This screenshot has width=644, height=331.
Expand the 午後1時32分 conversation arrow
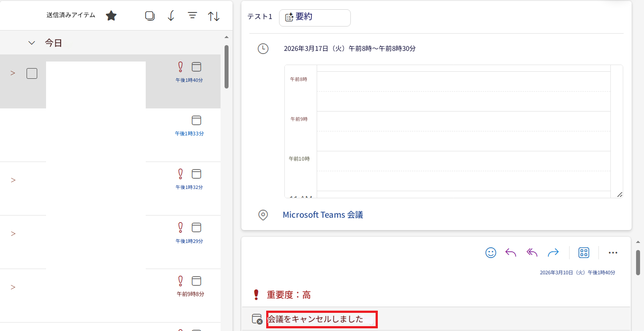[x=13, y=180]
